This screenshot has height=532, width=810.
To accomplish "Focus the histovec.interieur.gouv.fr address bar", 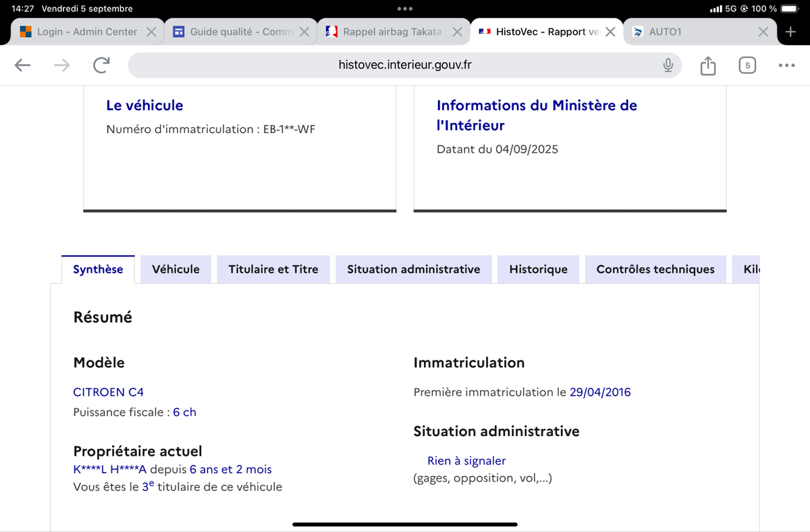I will point(405,65).
